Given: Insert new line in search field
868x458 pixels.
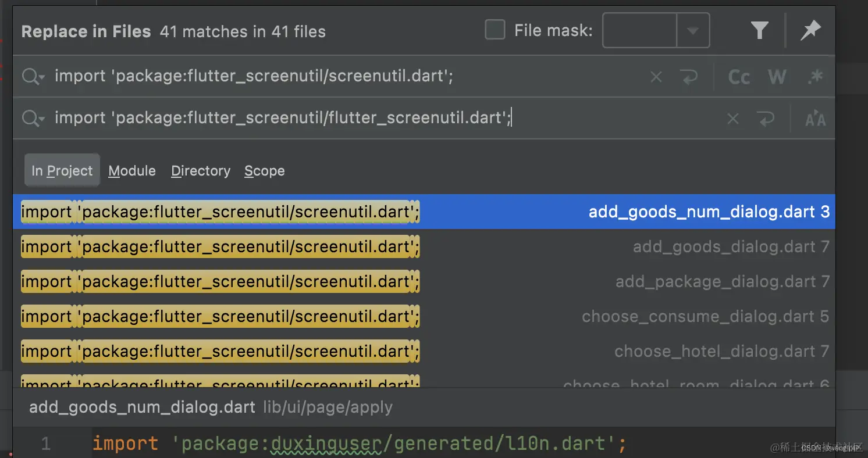Looking at the screenshot, I should point(689,77).
